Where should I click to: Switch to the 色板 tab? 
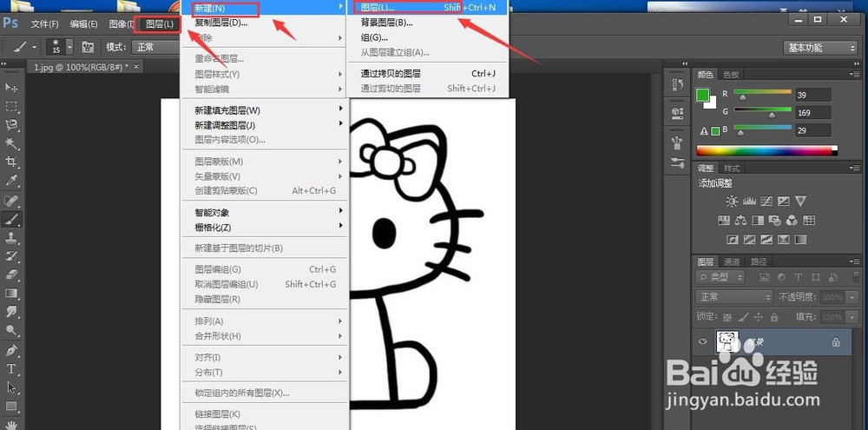coord(731,74)
